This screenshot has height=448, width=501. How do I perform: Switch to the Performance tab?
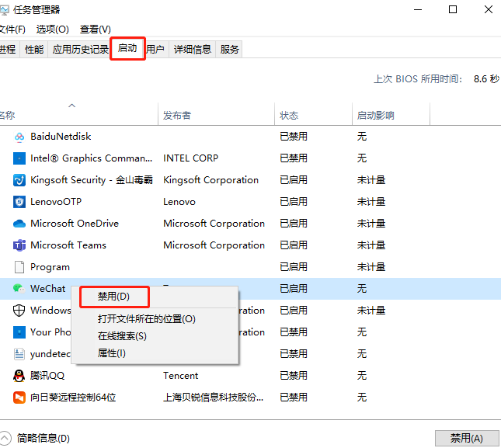(x=34, y=49)
